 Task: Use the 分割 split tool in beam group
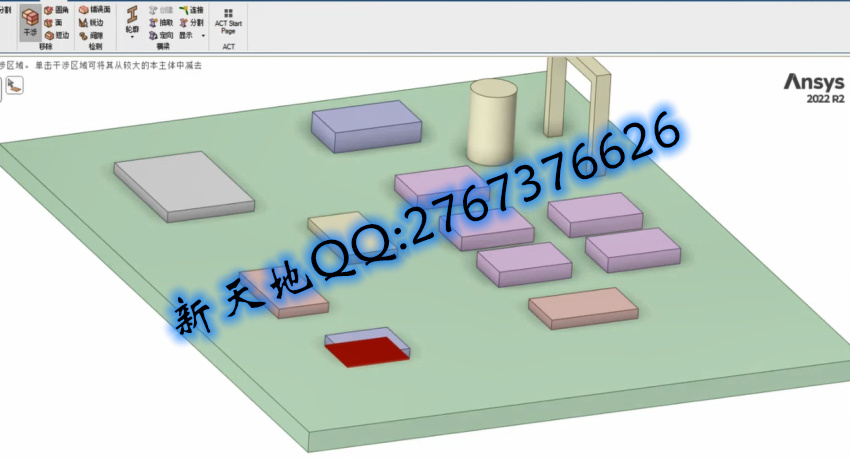coord(192,22)
